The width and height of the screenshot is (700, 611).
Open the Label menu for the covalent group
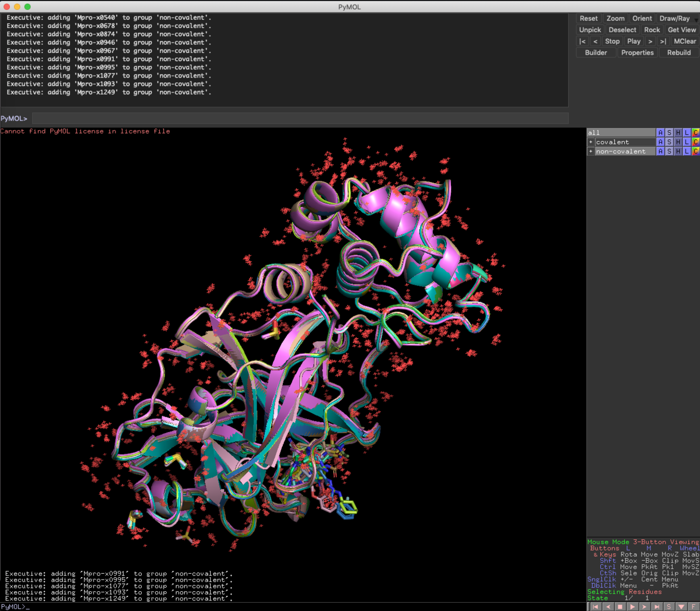[687, 142]
